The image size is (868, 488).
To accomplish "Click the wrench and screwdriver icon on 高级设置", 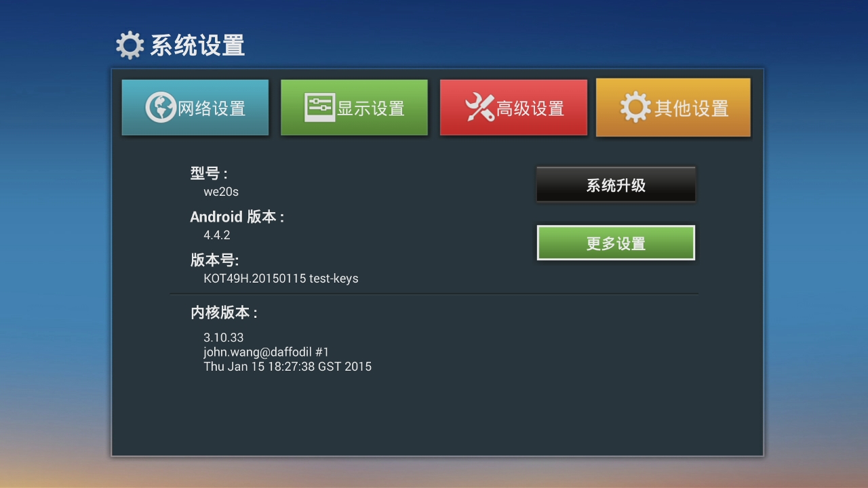I will pyautogui.click(x=479, y=108).
